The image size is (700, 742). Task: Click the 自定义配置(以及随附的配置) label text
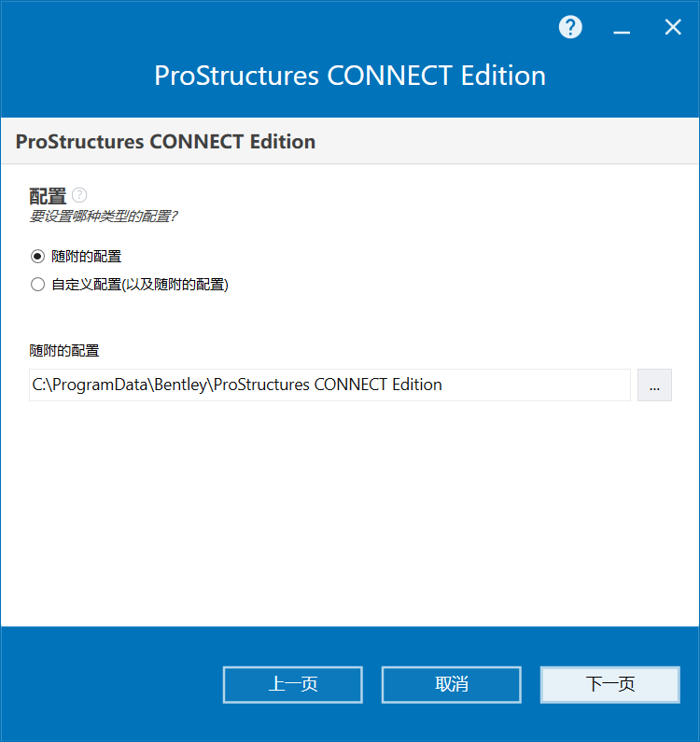[x=140, y=285]
